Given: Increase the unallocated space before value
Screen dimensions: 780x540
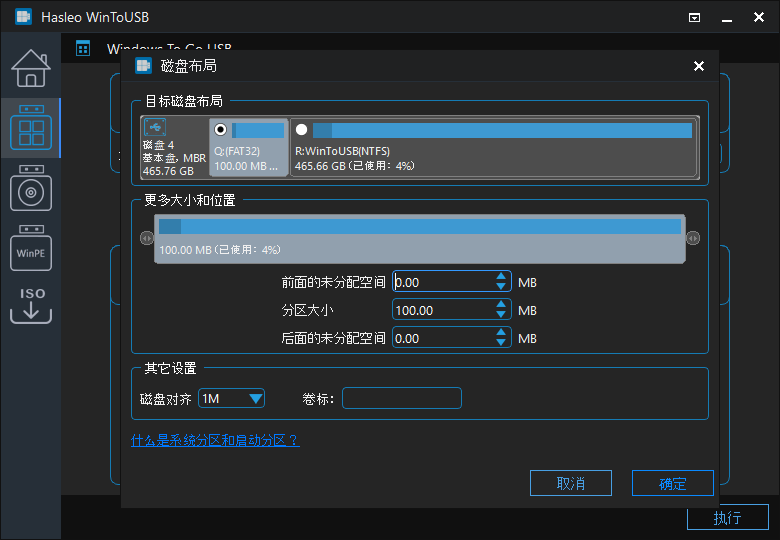Looking at the screenshot, I should pos(501,276).
